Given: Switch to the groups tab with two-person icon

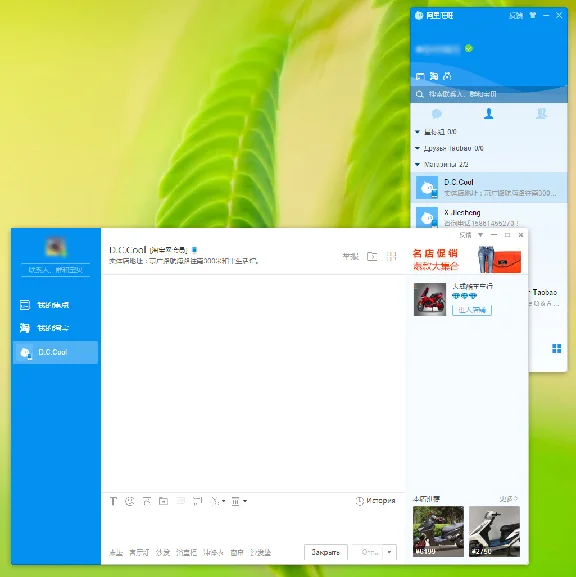Looking at the screenshot, I should [541, 114].
